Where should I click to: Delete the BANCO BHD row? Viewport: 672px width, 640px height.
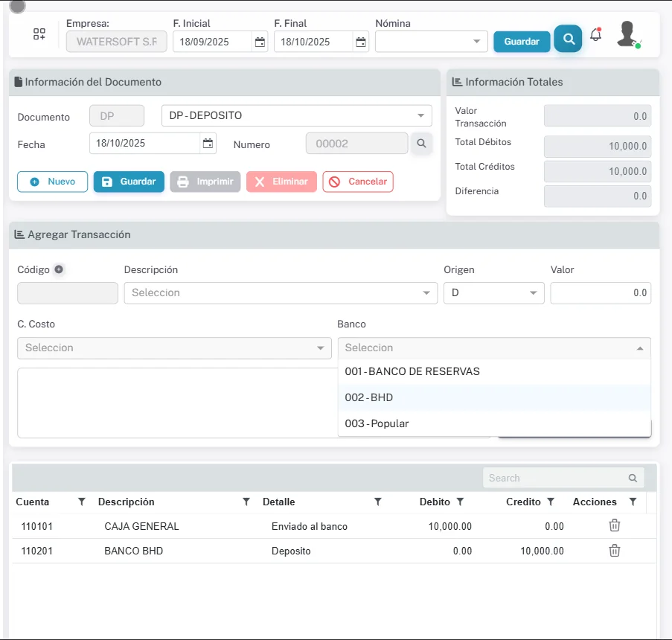[x=614, y=551]
